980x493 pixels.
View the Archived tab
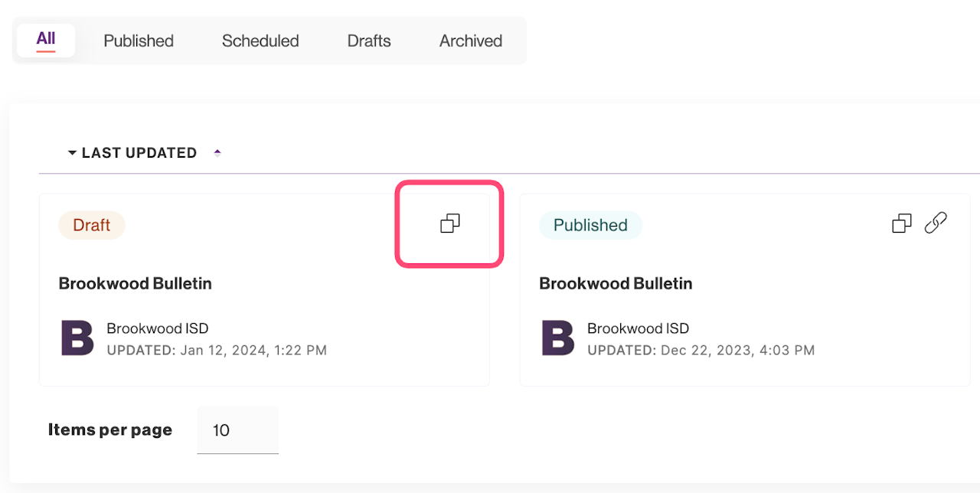(x=471, y=41)
